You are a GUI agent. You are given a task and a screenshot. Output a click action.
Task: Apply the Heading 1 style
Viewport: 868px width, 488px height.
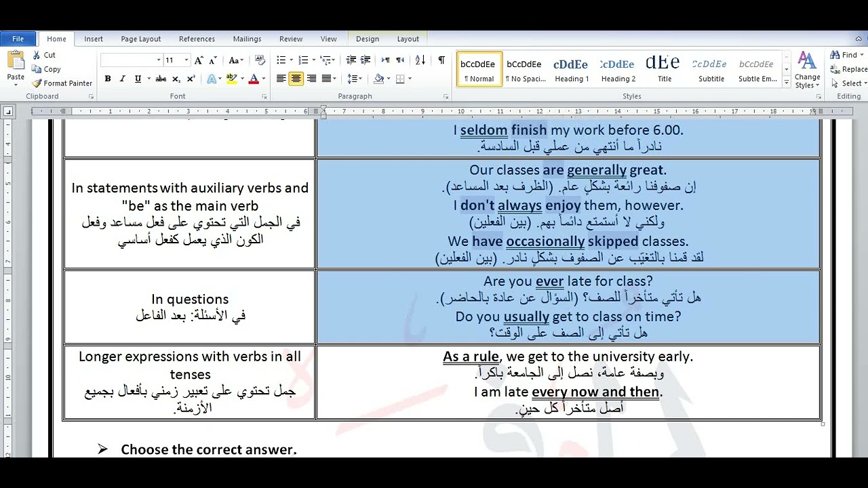(572, 69)
